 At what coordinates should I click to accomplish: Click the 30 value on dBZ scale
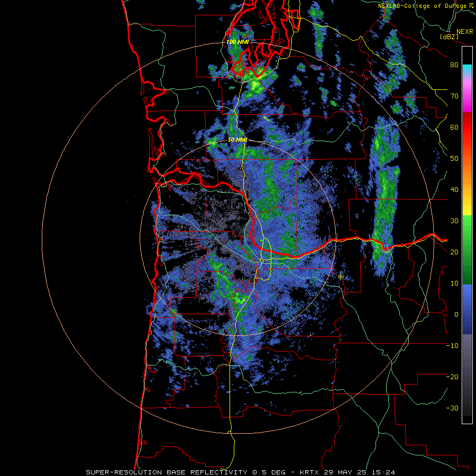[x=454, y=221]
